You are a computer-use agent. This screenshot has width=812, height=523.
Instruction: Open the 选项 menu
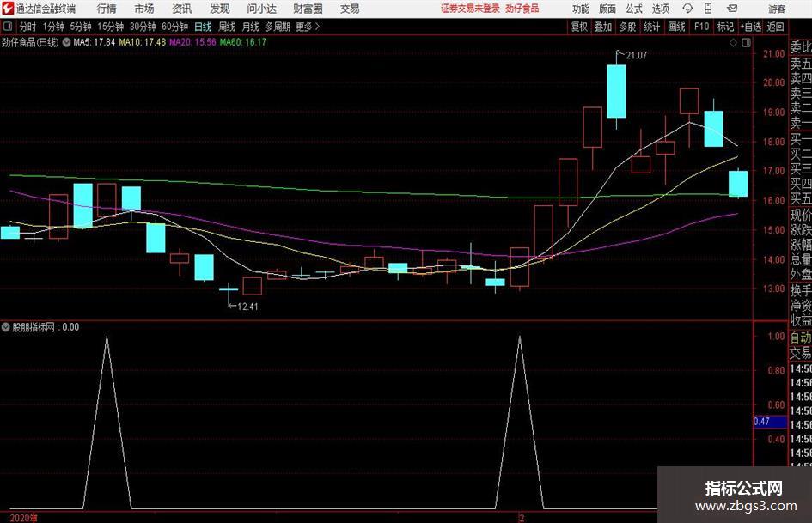tap(660, 9)
